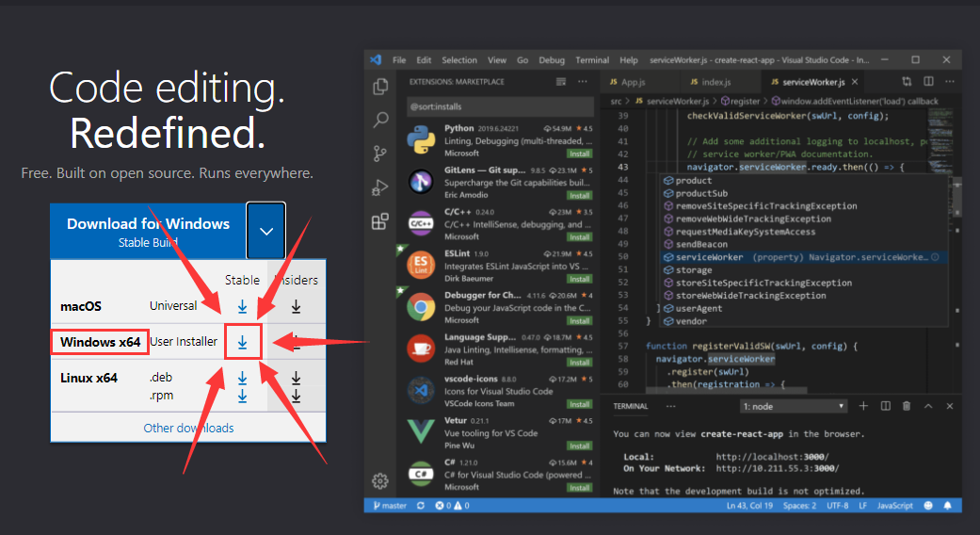Viewport: 980px width, 535px height.
Task: Select the TERMINAL panel tab
Action: 631,406
